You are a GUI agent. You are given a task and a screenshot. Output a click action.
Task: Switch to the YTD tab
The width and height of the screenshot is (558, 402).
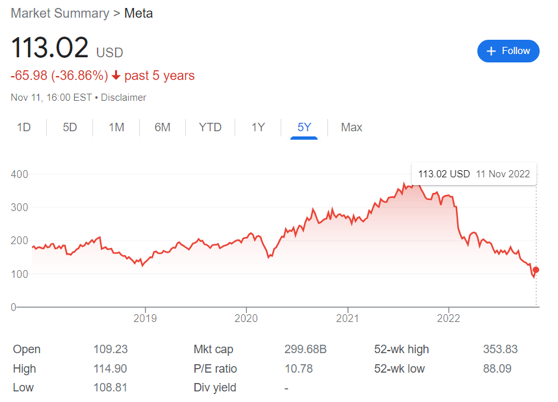click(x=210, y=127)
